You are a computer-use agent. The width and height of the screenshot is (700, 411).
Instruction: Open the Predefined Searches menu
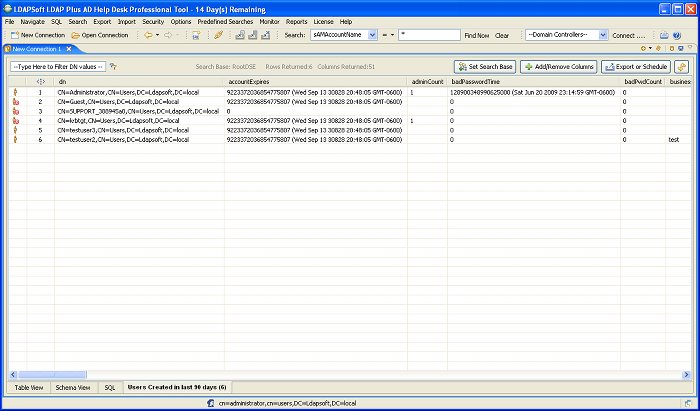coord(226,21)
